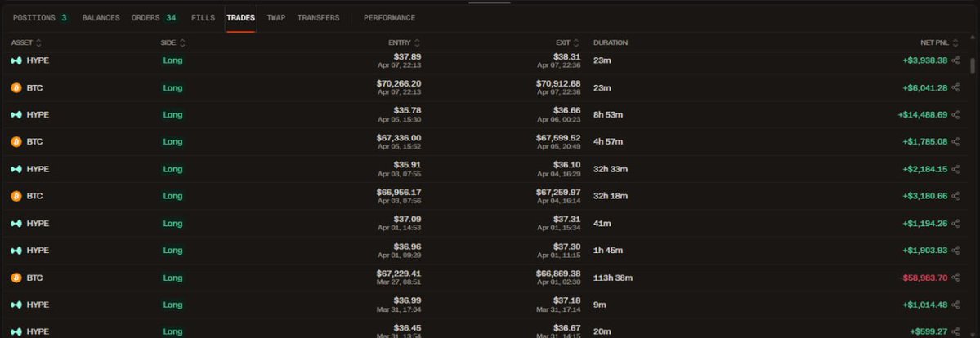The width and height of the screenshot is (980, 338).
Task: Sort trades by Exit column arrows
Action: (x=579, y=42)
